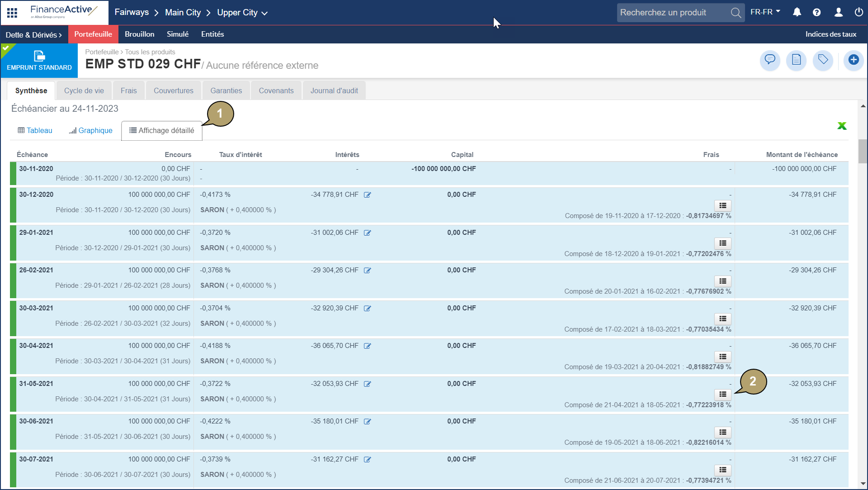
Task: Open Main City breadcrumb
Action: (x=183, y=12)
